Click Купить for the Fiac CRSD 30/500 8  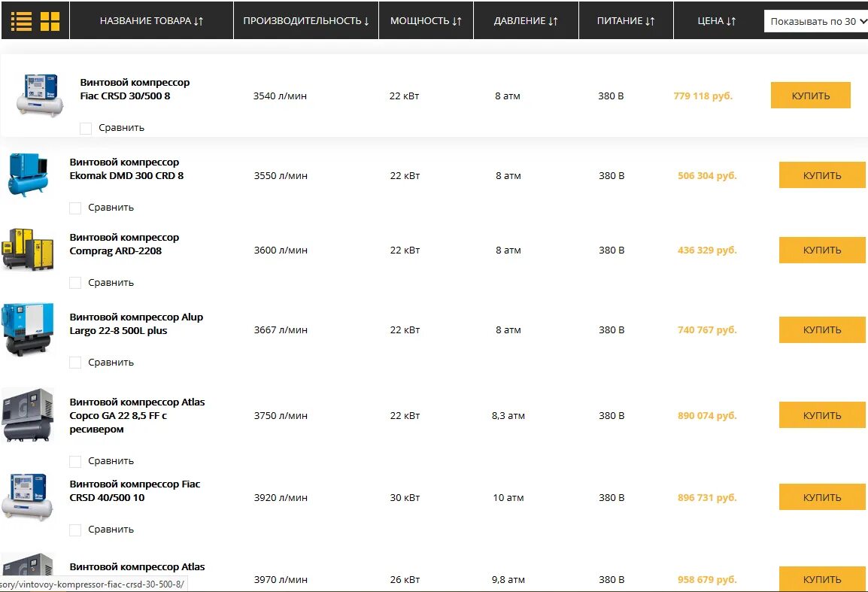[810, 96]
